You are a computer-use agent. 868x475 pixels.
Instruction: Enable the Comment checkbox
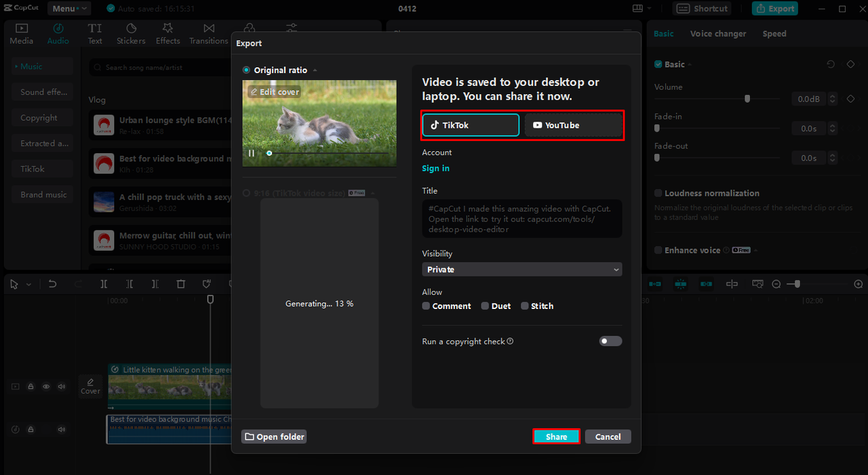(x=426, y=306)
